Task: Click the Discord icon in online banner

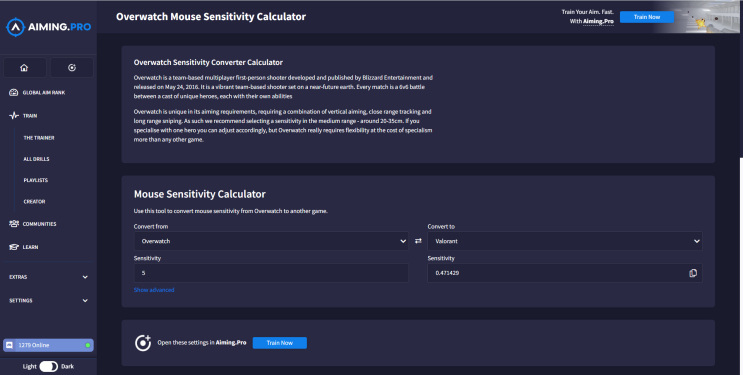Action: point(9,345)
